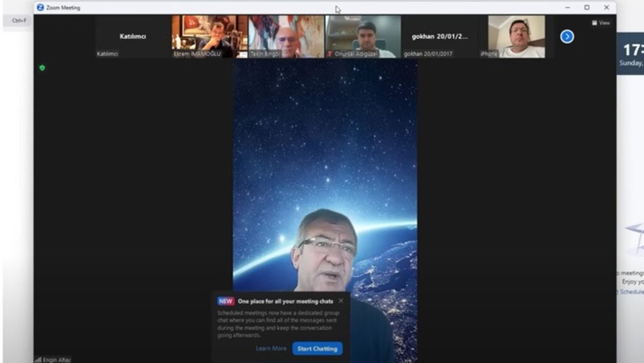Click the red muted mic icon on Onursal Adıgüzel
Viewport: 644px width, 363px height.
pos(329,54)
